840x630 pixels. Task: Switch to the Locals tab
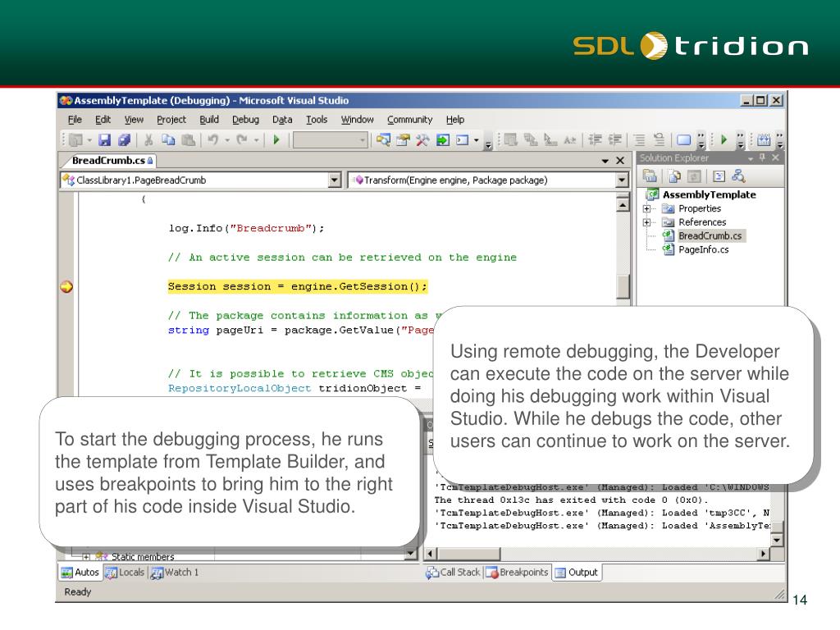point(125,572)
